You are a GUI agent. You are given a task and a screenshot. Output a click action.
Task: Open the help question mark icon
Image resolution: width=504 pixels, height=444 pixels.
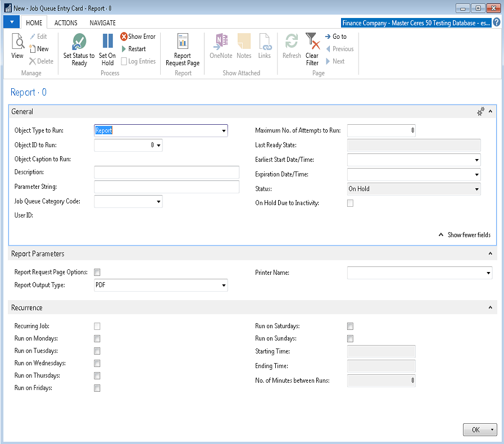pos(497,23)
